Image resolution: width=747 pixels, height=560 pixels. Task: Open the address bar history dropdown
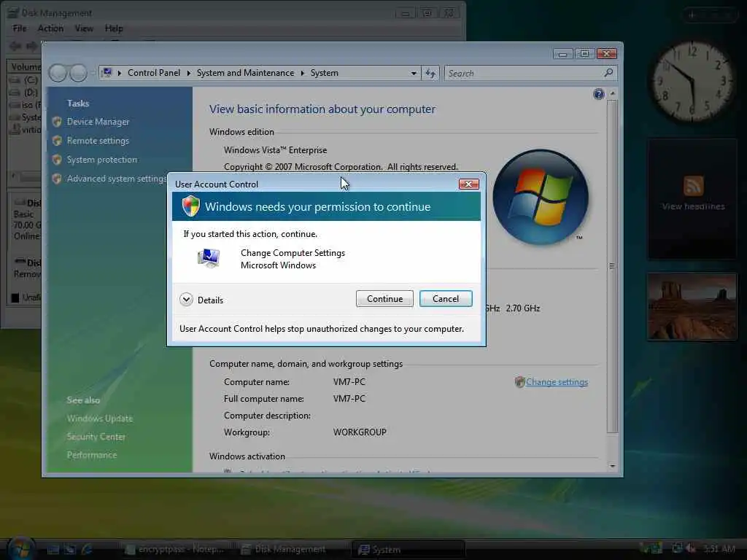coord(414,74)
